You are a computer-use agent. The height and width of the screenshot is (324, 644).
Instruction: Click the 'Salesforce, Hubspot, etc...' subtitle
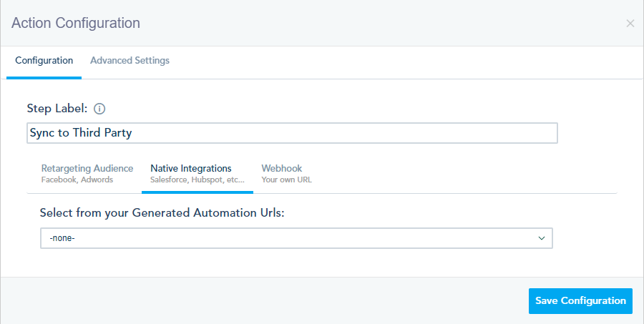pyautogui.click(x=197, y=180)
